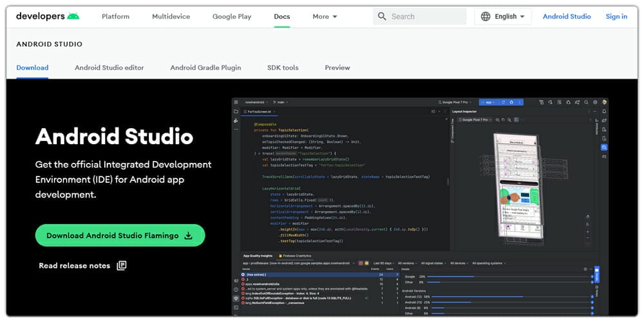
Task: Open the Last 60 days filter dropdown
Action: click(384, 263)
